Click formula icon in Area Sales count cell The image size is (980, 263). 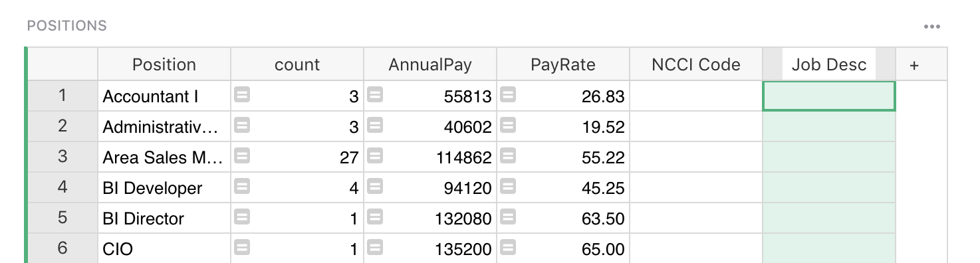pyautogui.click(x=242, y=157)
